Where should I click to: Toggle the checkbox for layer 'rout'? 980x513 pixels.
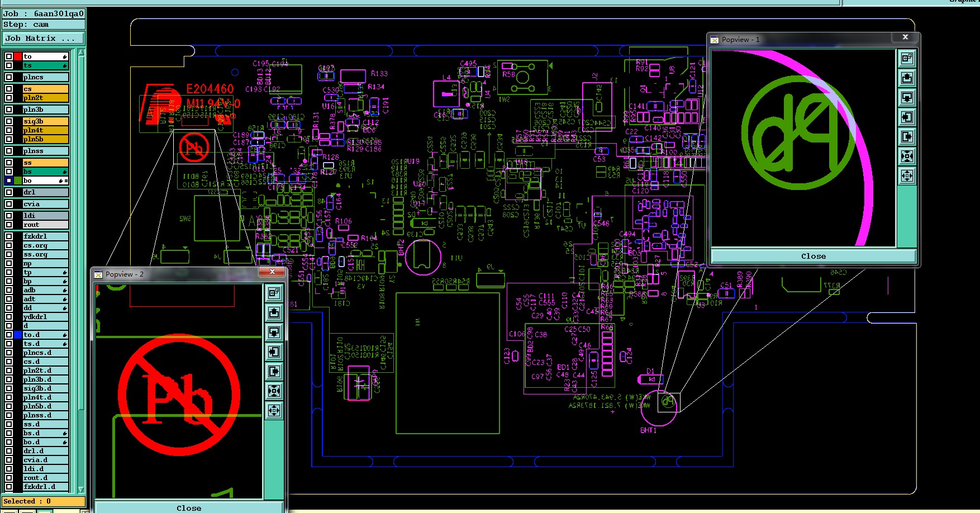pos(9,225)
